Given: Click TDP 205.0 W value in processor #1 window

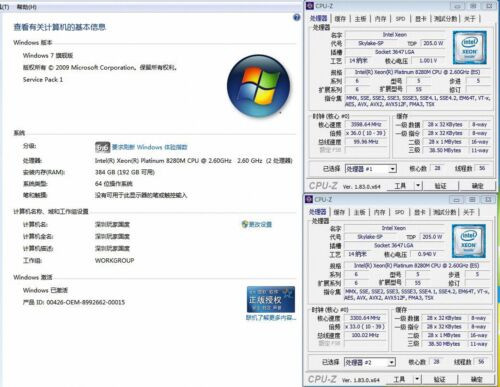Looking at the screenshot, I should click(x=433, y=43).
